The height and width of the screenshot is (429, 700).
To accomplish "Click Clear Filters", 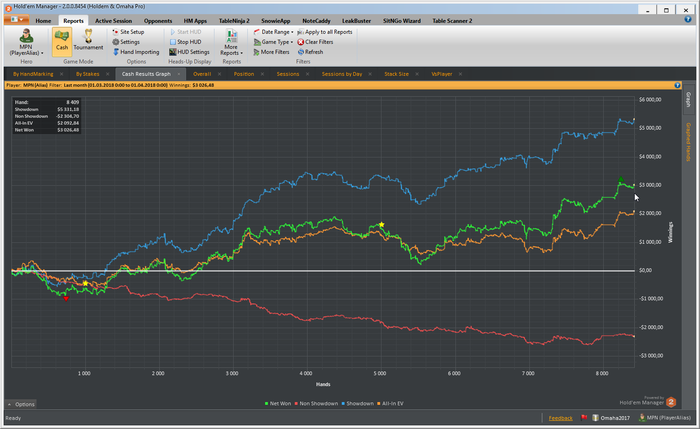I will (x=315, y=42).
